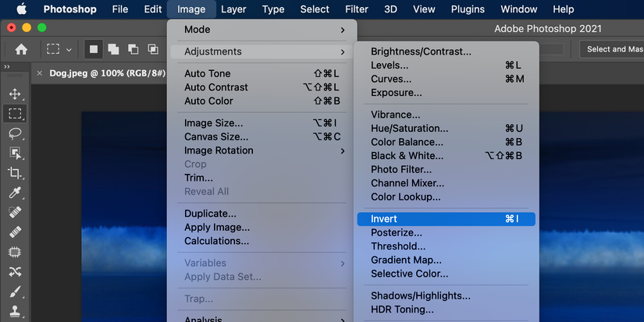
Task: Open the Plugins menu
Action: tap(468, 9)
